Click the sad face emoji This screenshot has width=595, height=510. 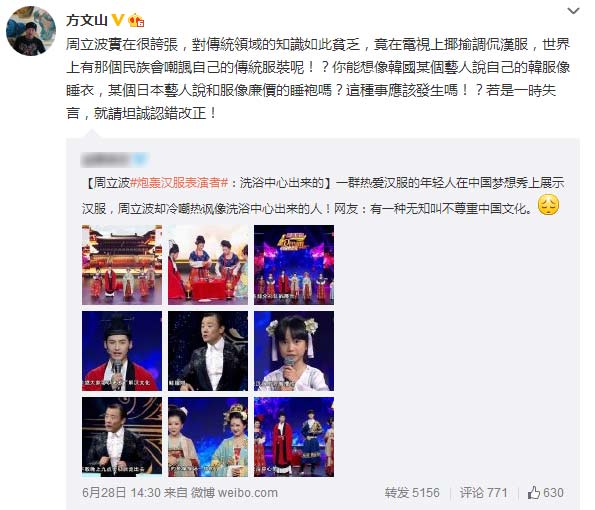548,205
